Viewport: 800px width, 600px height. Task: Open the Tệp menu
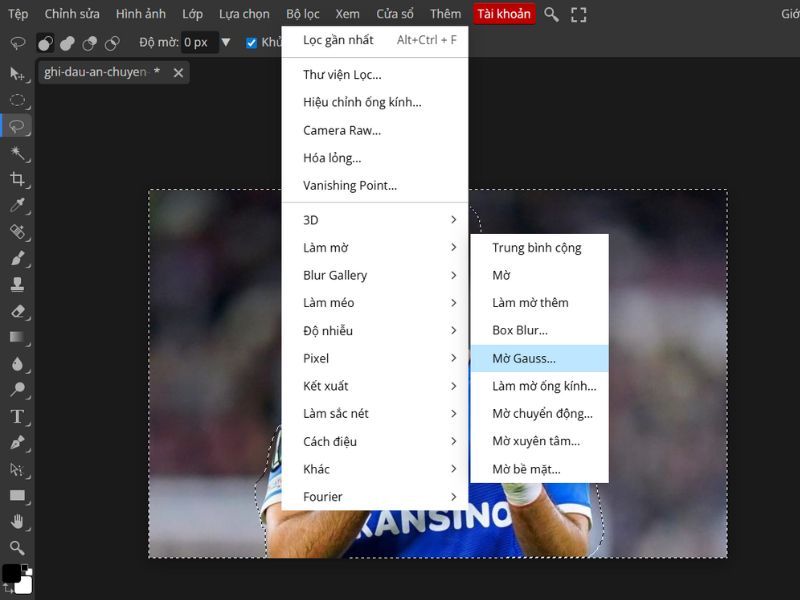pos(18,14)
